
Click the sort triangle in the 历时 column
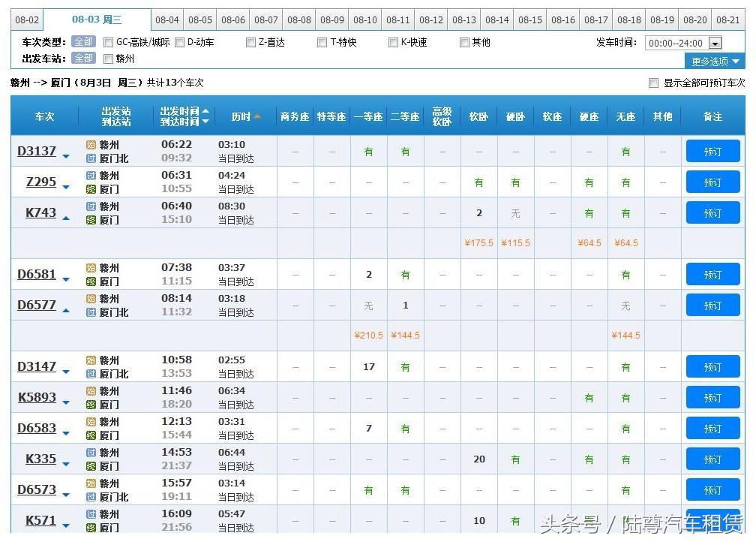pos(259,116)
